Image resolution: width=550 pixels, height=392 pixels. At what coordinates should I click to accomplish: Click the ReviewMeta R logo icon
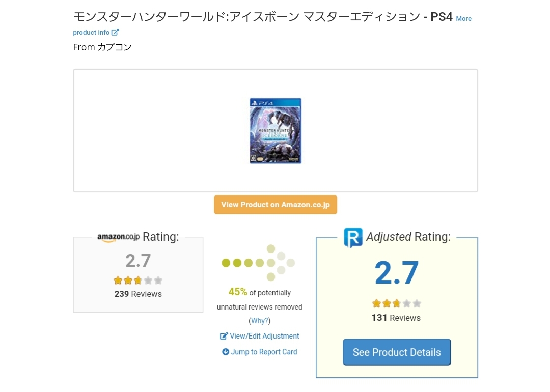tap(353, 237)
